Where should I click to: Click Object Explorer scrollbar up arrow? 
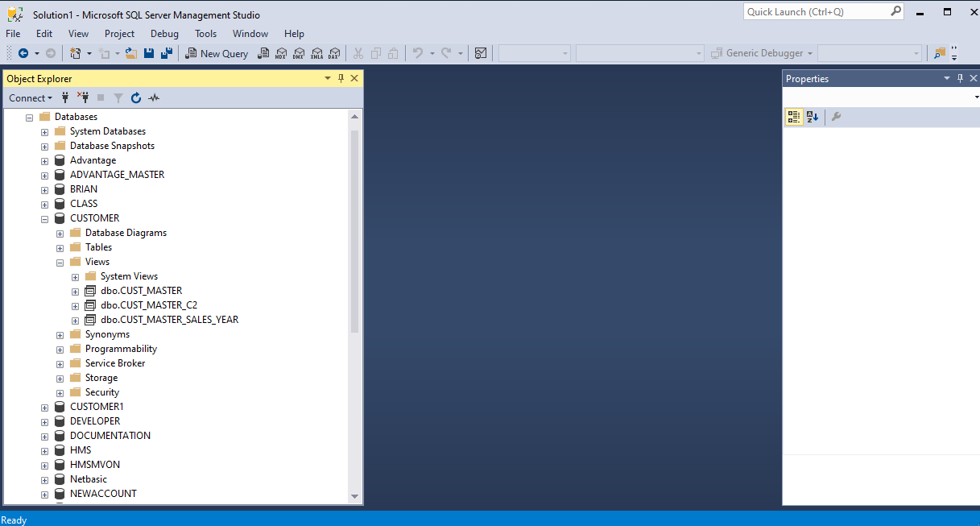pyautogui.click(x=354, y=117)
